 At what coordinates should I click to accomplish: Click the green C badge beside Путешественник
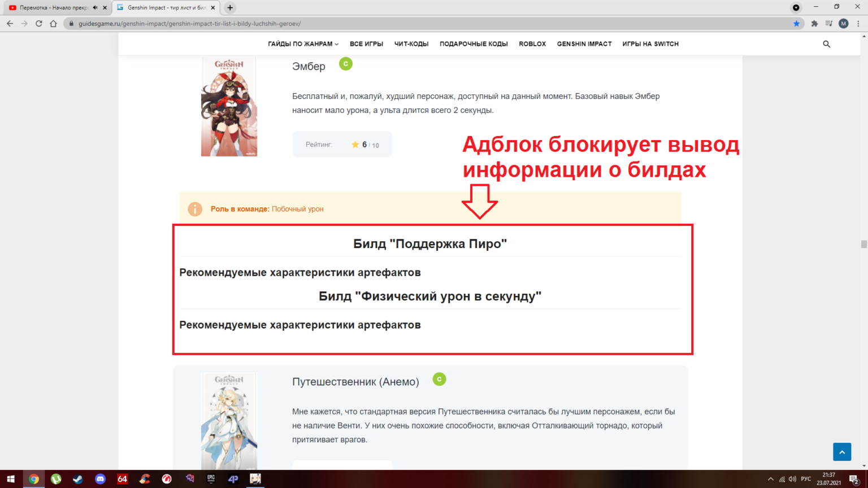click(x=439, y=380)
